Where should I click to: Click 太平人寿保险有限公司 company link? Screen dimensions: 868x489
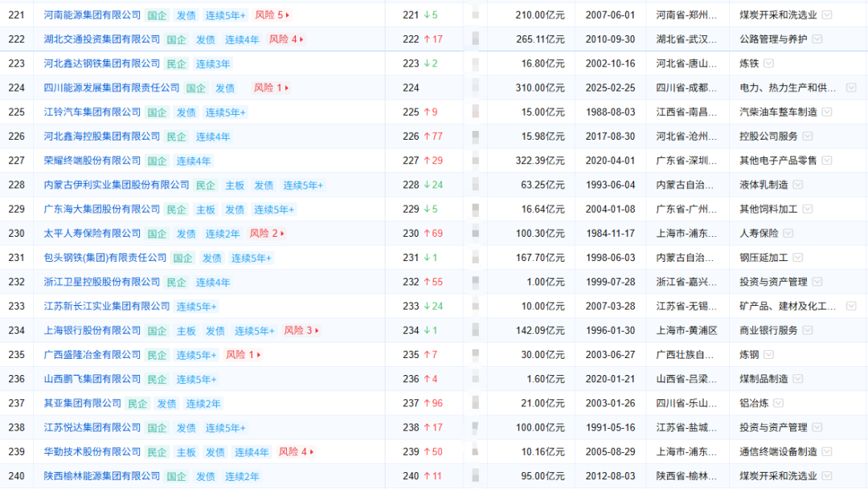(92, 234)
